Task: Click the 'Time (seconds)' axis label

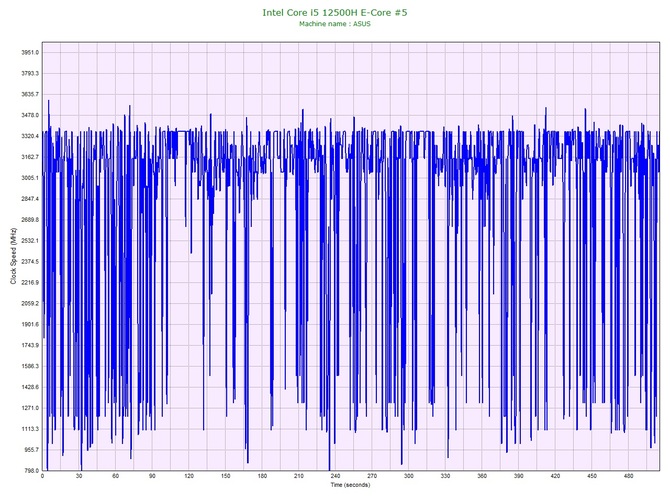Action: pyautogui.click(x=350, y=485)
